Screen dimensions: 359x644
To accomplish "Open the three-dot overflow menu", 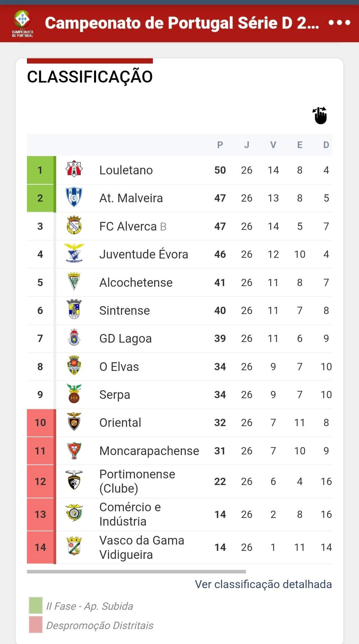I will [x=339, y=23].
